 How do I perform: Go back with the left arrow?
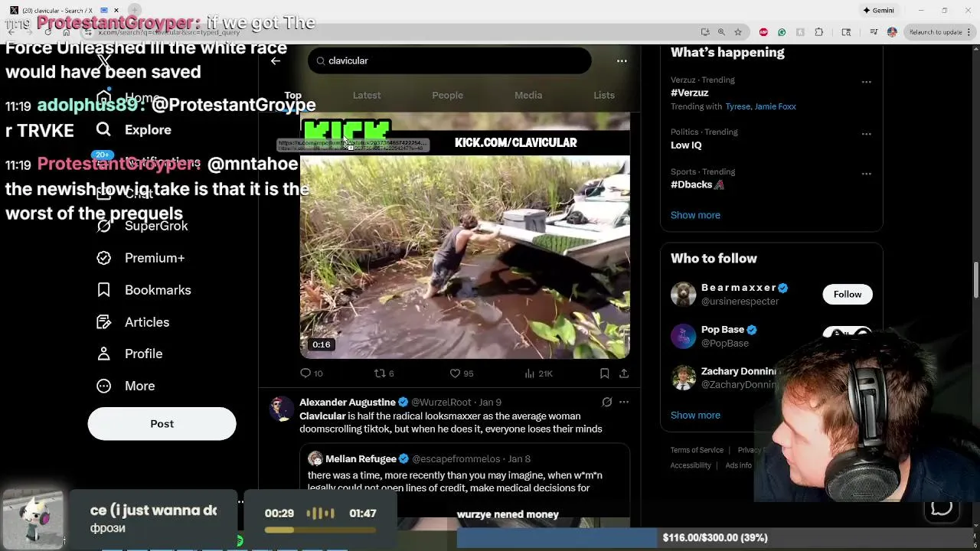(276, 60)
